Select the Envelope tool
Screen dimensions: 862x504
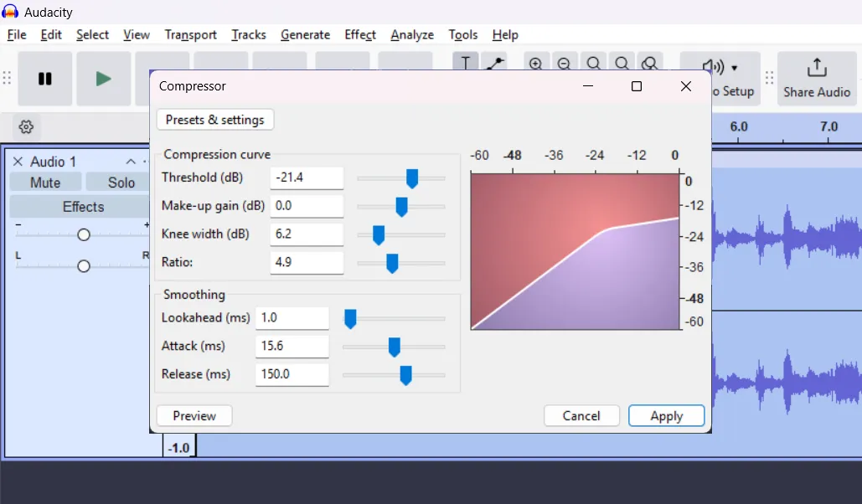(x=493, y=63)
